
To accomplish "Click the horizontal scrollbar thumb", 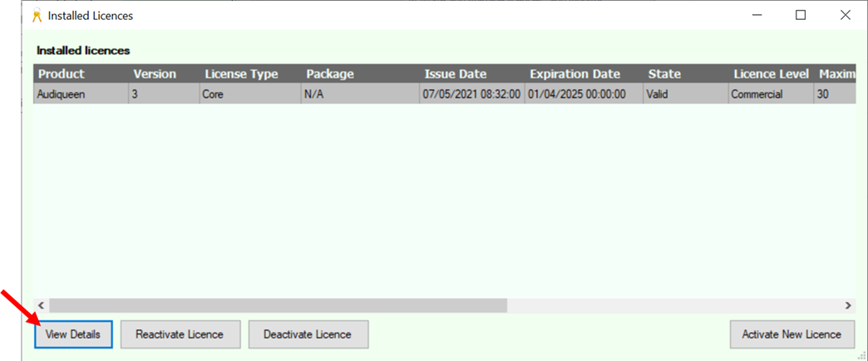I will (x=278, y=305).
